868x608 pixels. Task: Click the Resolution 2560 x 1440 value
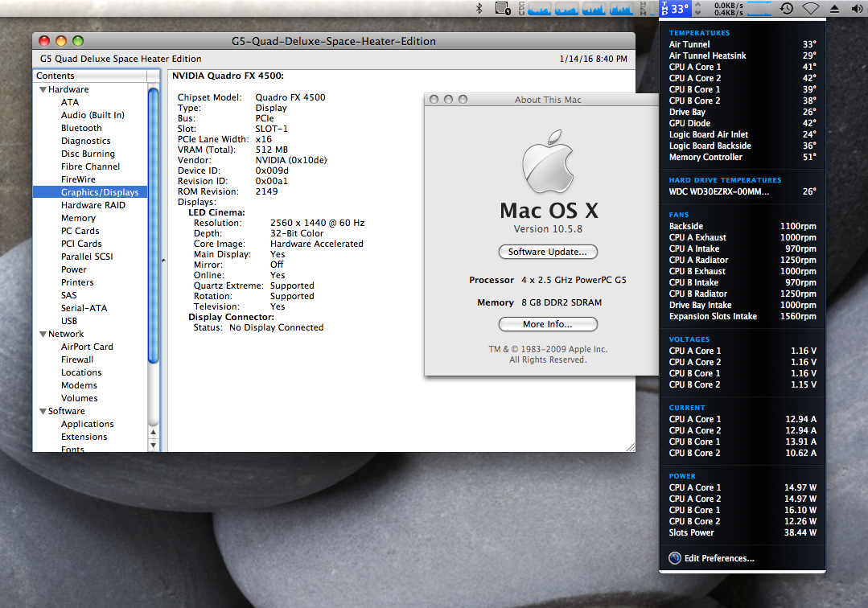coord(317,223)
